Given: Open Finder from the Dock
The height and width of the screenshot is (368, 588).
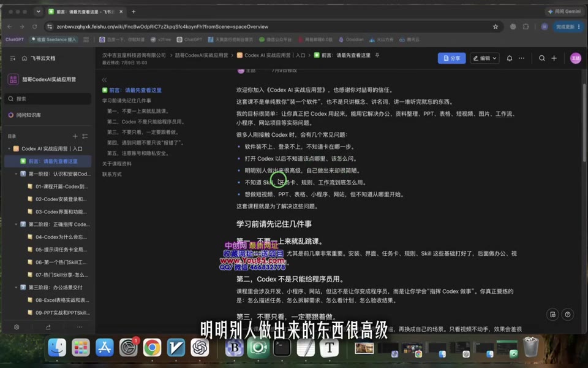Looking at the screenshot, I should 57,347.
